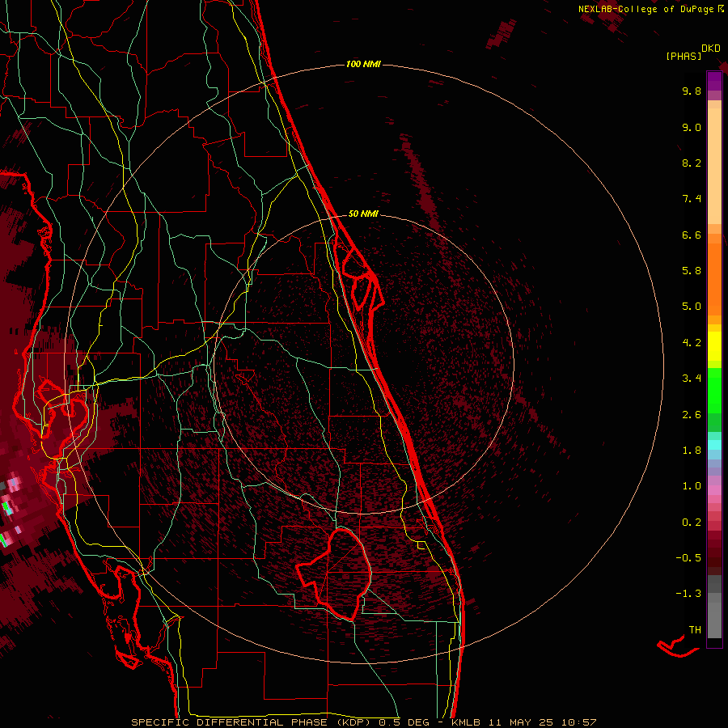Click the 5.8 legend value
The image size is (728, 728).
click(692, 271)
